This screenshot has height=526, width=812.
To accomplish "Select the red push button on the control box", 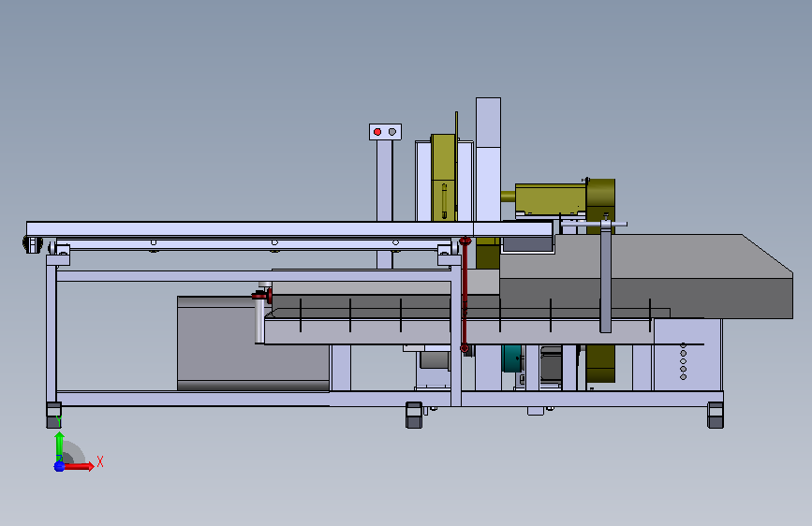I will click(377, 132).
